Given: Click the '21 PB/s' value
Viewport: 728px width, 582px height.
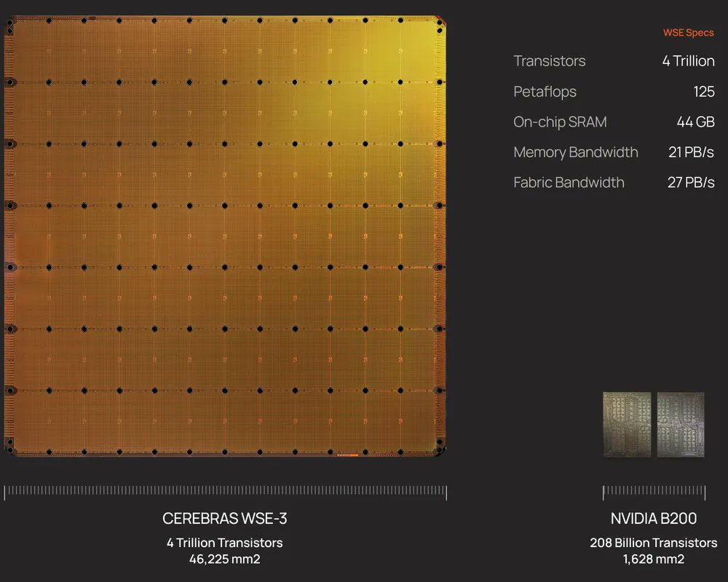Looking at the screenshot, I should coord(692,152).
